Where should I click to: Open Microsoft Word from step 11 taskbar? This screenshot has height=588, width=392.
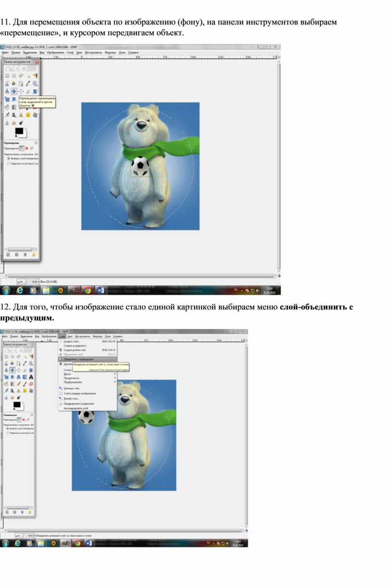coord(101,290)
